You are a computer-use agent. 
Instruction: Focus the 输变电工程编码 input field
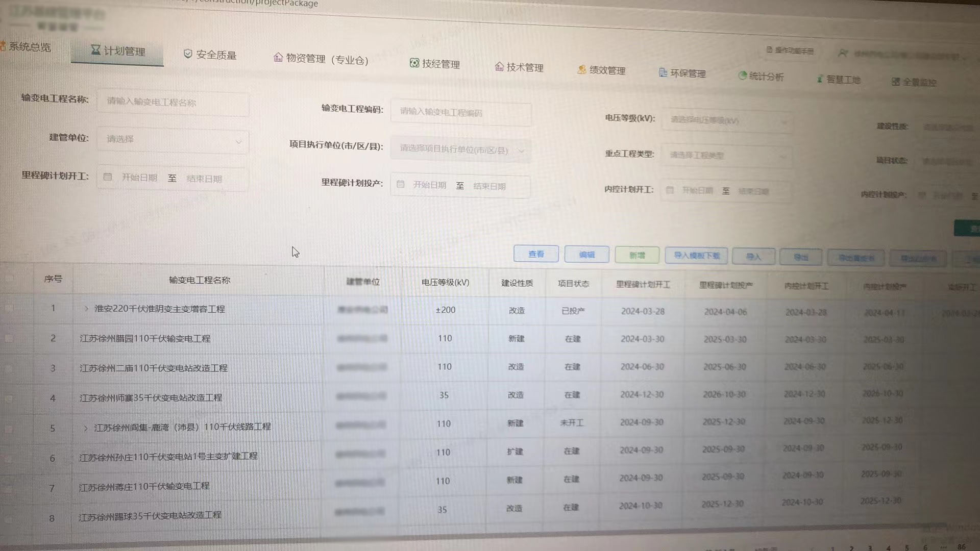[x=461, y=112]
